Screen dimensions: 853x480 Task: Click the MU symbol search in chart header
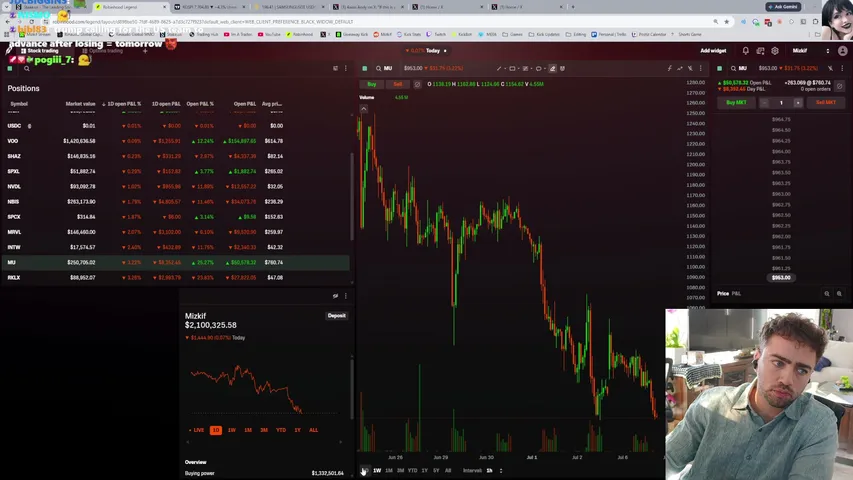pyautogui.click(x=384, y=69)
